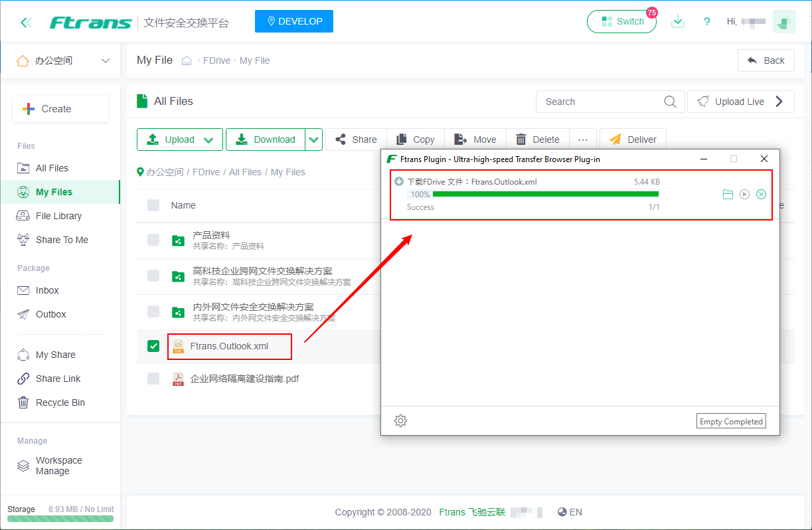This screenshot has width=812, height=530.
Task: Go to My Files in sidebar
Action: click(x=60, y=192)
